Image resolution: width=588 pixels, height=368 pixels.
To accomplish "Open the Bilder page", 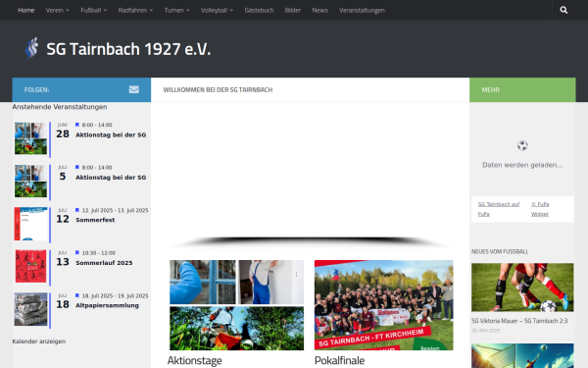I will 292,10.
